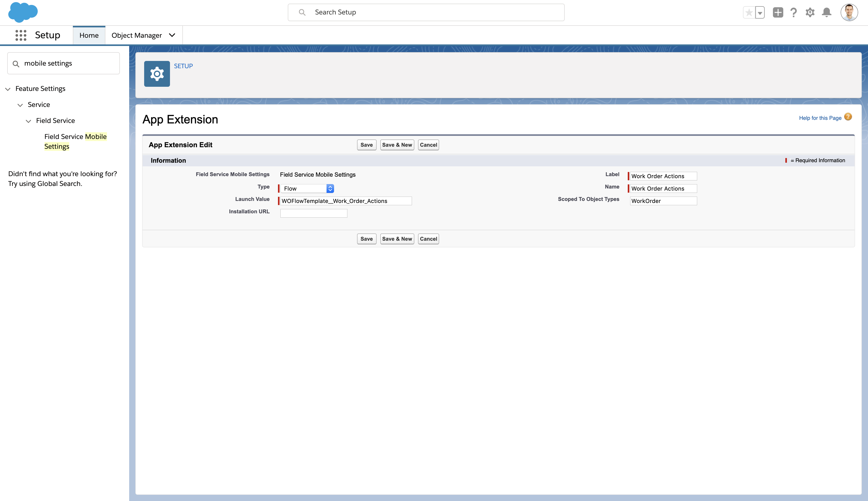Open the user profile avatar

coord(849,12)
